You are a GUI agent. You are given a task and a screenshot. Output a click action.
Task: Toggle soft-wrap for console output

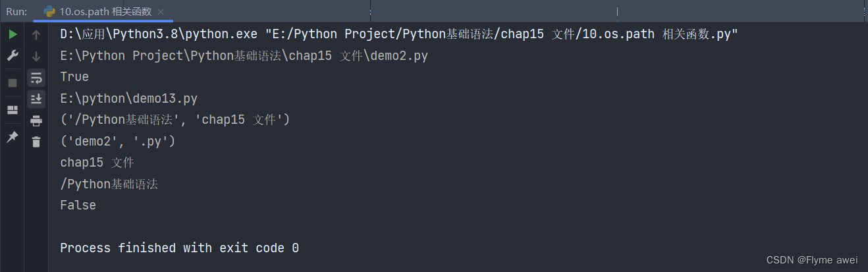(x=36, y=78)
